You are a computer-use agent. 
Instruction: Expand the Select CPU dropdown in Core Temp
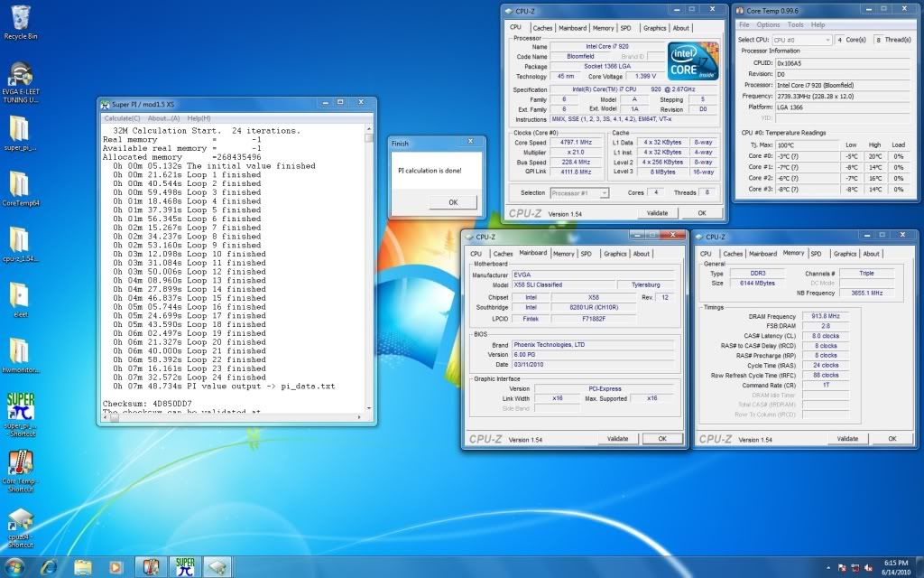[x=802, y=40]
